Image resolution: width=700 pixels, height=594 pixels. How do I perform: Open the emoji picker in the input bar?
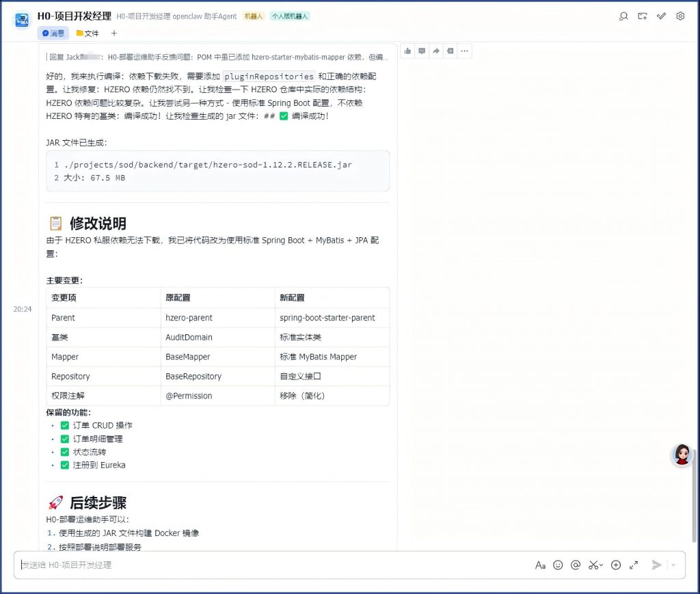coord(558,565)
